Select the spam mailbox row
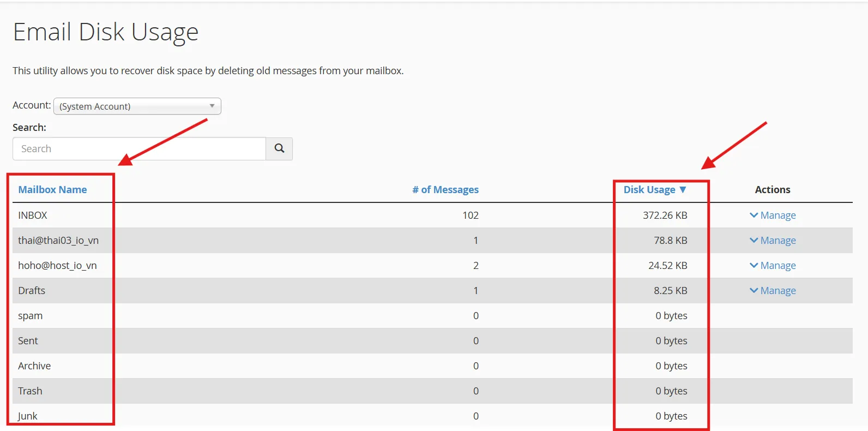The height and width of the screenshot is (431, 868). point(30,315)
